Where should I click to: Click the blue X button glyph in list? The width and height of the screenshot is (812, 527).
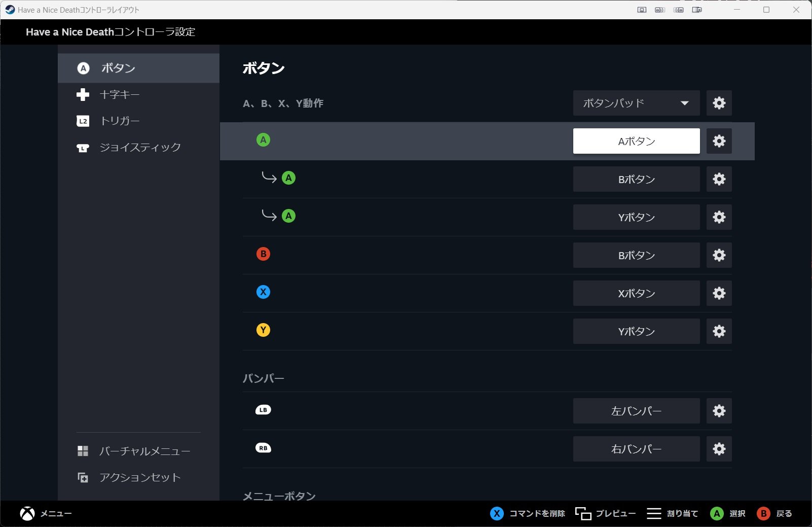pyautogui.click(x=263, y=292)
